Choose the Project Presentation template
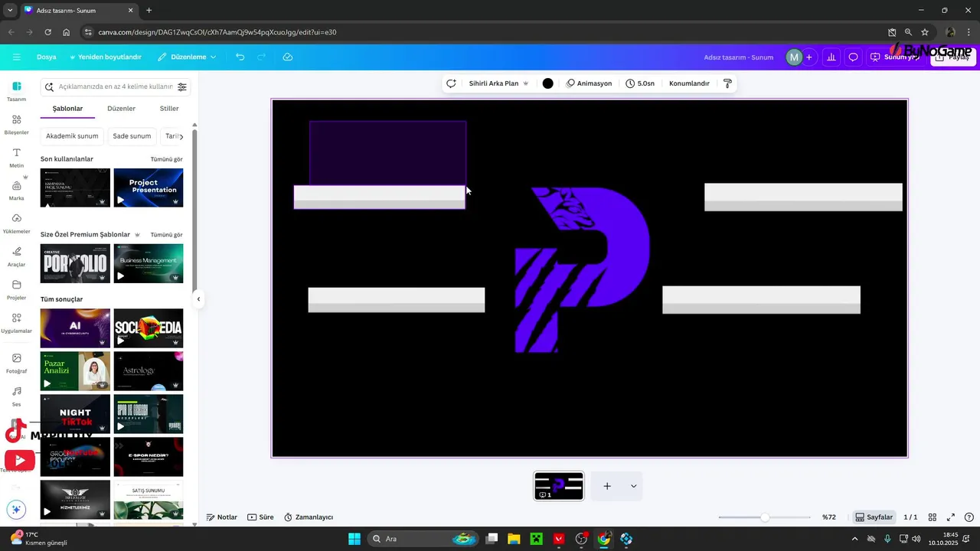Screen dimensions: 980x551 (x=149, y=187)
